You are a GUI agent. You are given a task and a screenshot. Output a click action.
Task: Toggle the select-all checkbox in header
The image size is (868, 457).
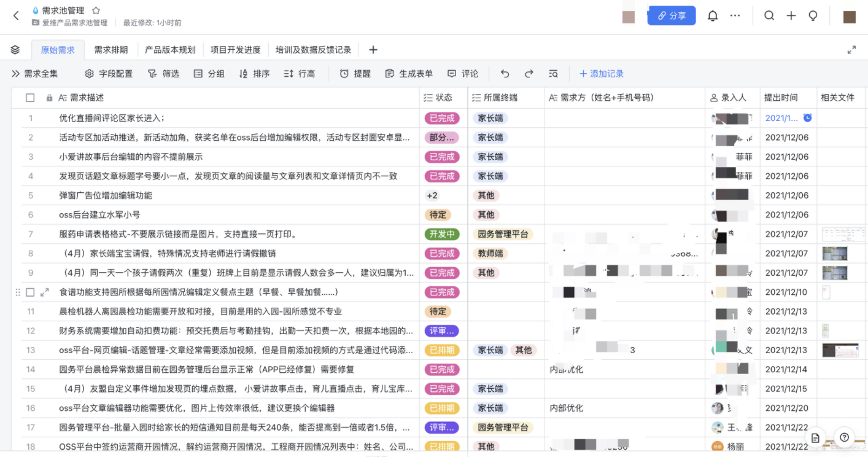point(30,98)
